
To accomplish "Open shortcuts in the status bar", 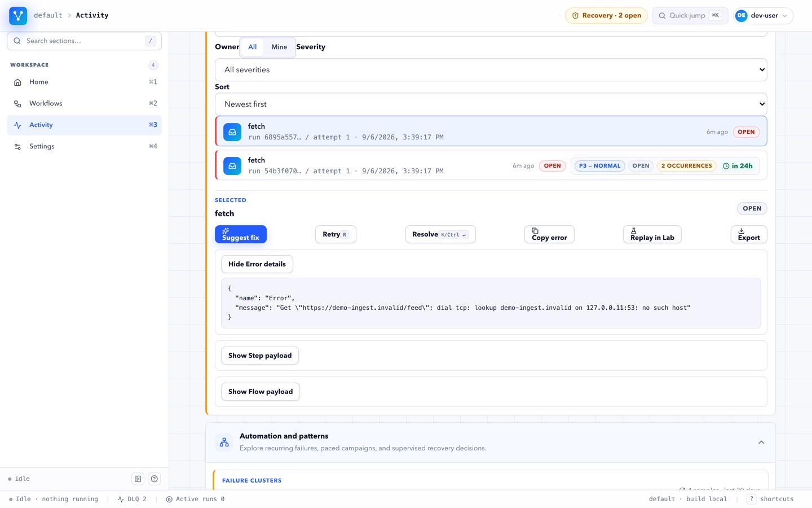I will pos(770,499).
